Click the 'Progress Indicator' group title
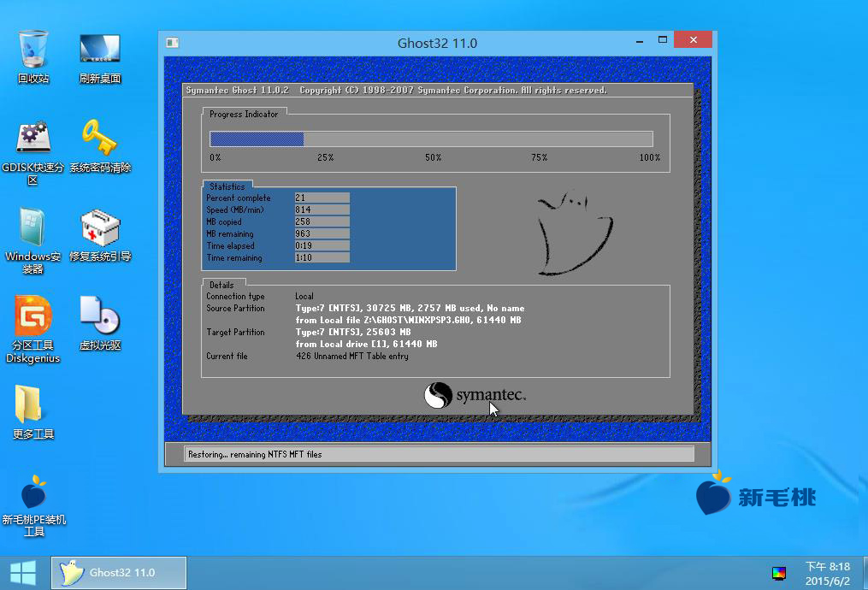Viewport: 868px width, 590px height. click(244, 114)
